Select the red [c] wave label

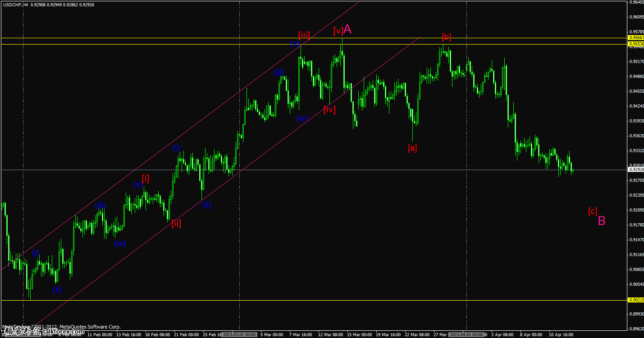point(593,211)
